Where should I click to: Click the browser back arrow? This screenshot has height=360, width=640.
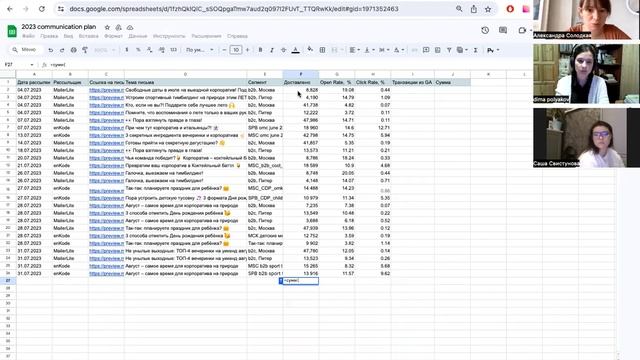click(x=10, y=9)
